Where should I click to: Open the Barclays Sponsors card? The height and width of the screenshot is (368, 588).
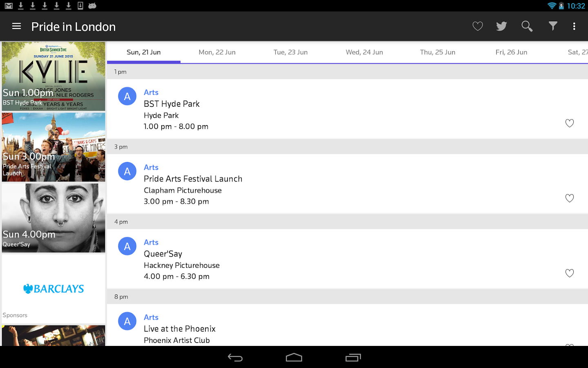click(53, 289)
